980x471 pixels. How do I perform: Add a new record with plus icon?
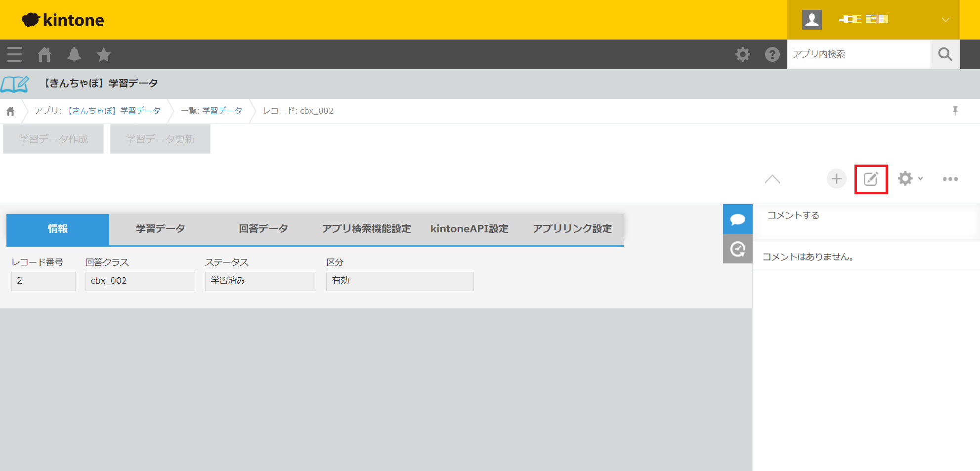pyautogui.click(x=836, y=179)
